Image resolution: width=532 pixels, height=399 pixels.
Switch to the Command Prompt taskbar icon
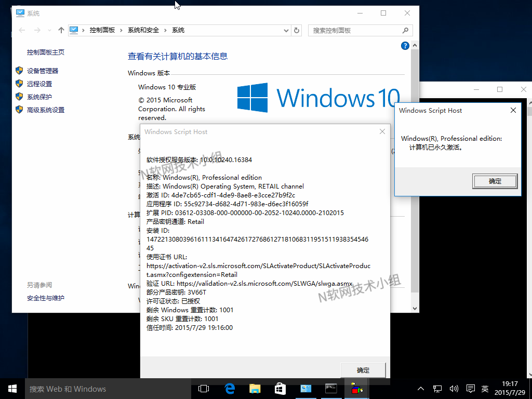[331, 389]
